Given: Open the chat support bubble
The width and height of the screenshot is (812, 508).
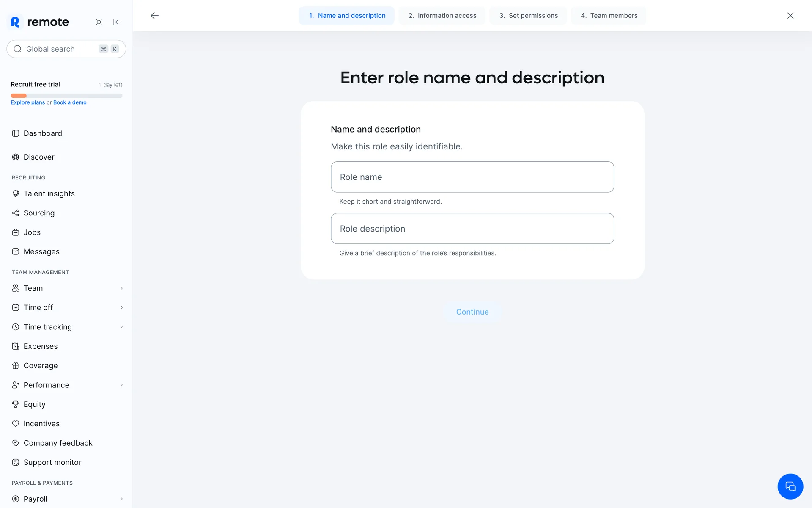Looking at the screenshot, I should pyautogui.click(x=790, y=486).
